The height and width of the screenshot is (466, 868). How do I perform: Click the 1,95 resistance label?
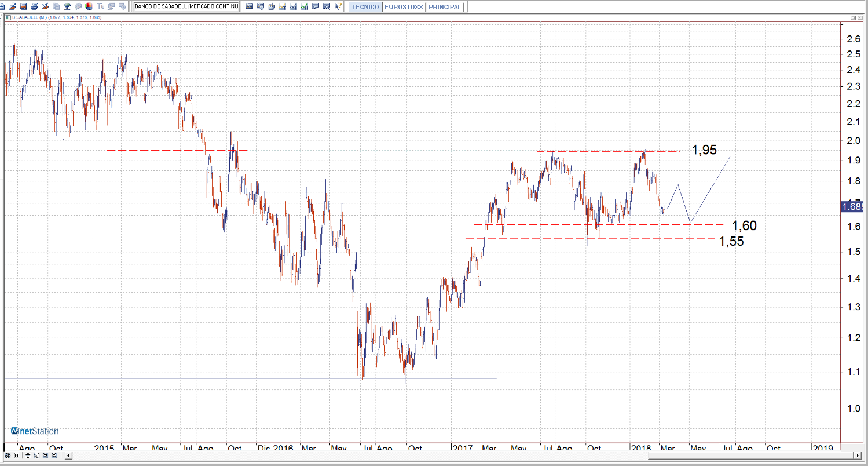(704, 150)
